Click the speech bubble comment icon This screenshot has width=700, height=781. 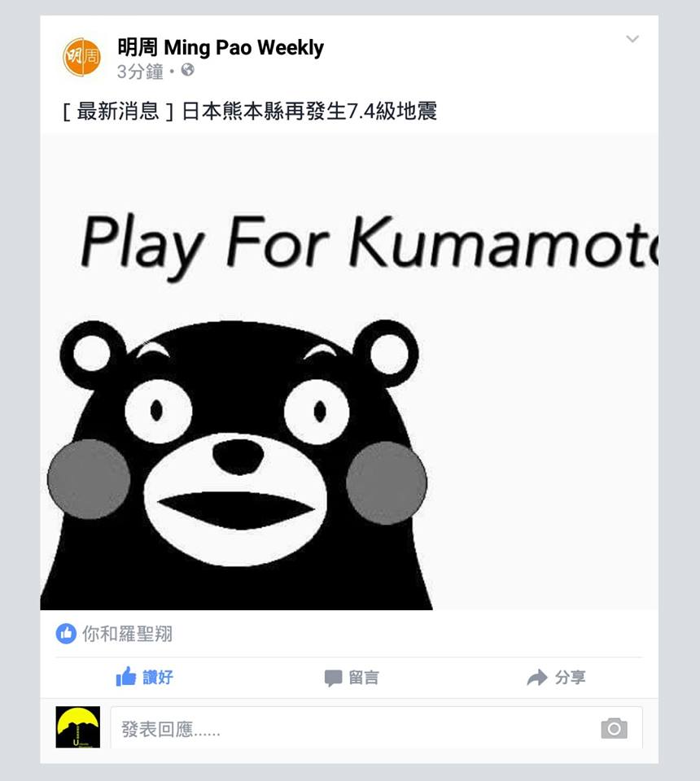(x=333, y=678)
